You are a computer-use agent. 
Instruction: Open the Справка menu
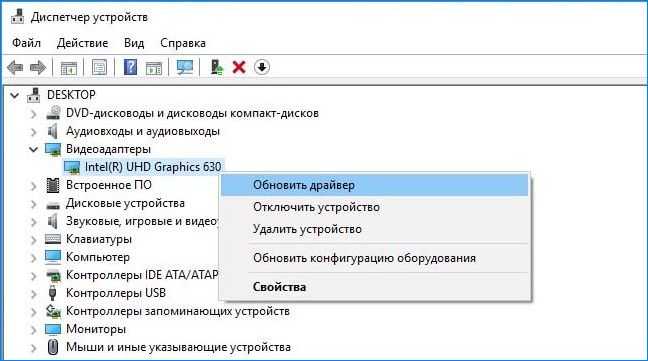[x=183, y=43]
